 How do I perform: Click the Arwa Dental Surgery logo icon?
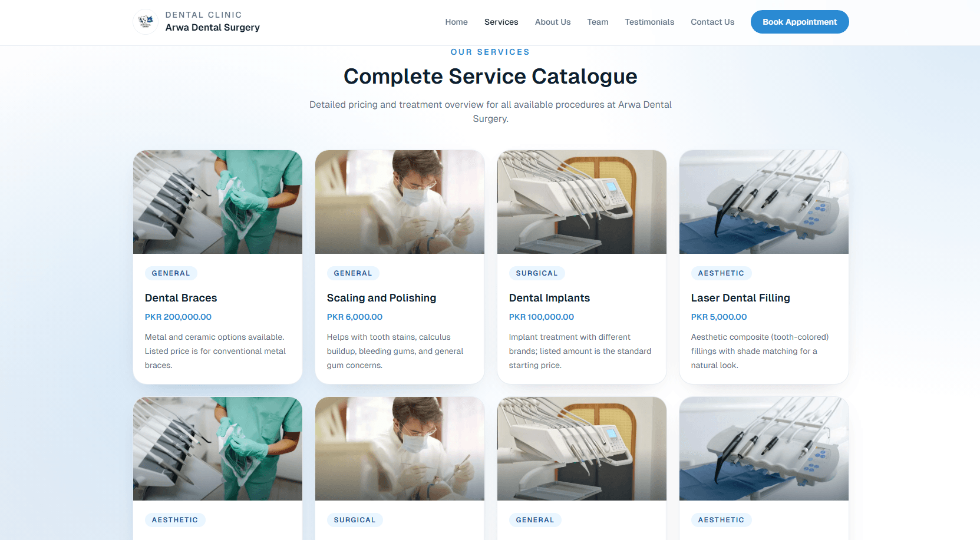point(145,21)
